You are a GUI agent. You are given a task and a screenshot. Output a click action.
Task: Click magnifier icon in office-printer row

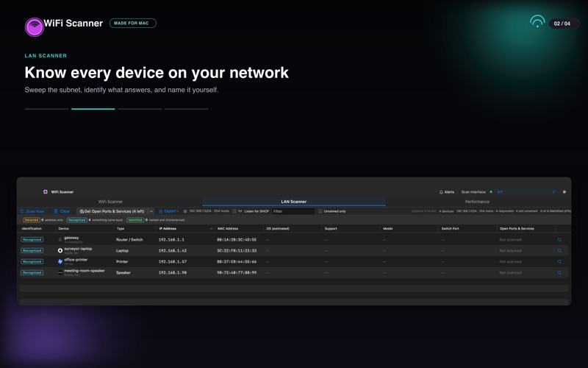(559, 262)
